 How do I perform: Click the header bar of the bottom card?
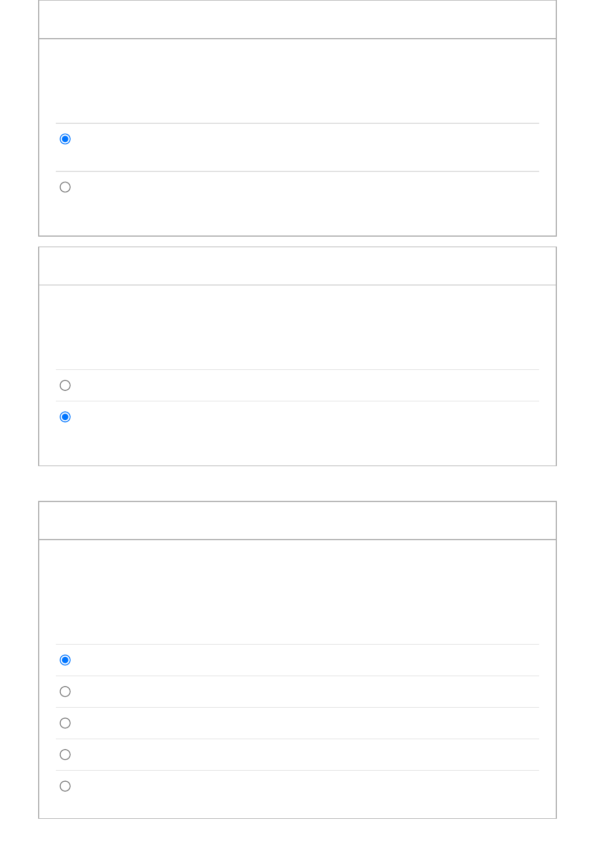tap(297, 520)
